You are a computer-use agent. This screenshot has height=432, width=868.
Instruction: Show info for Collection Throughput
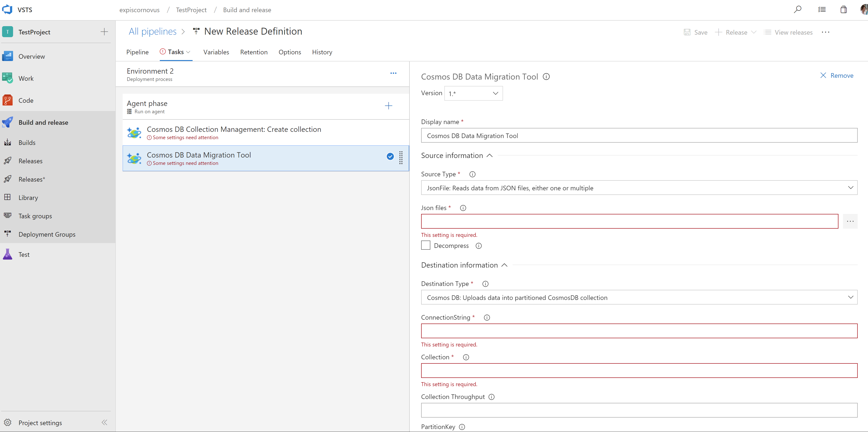(492, 397)
